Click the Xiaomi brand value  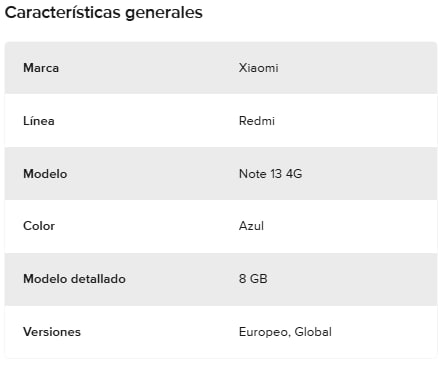259,68
